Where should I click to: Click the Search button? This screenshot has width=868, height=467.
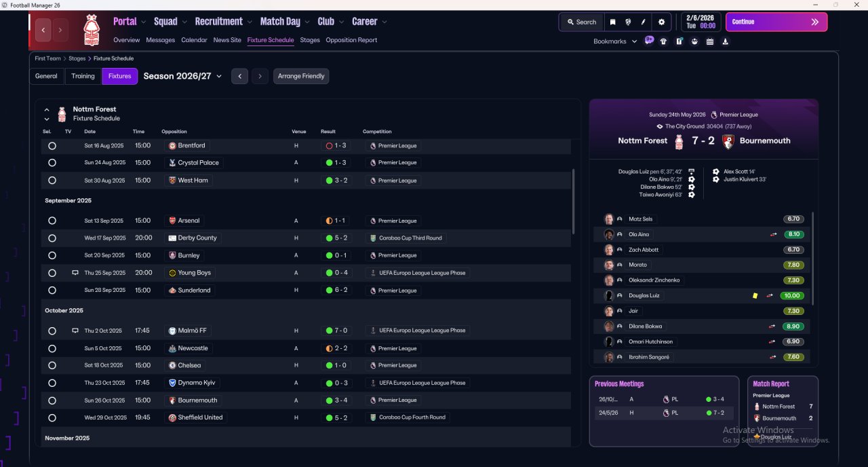coord(581,22)
